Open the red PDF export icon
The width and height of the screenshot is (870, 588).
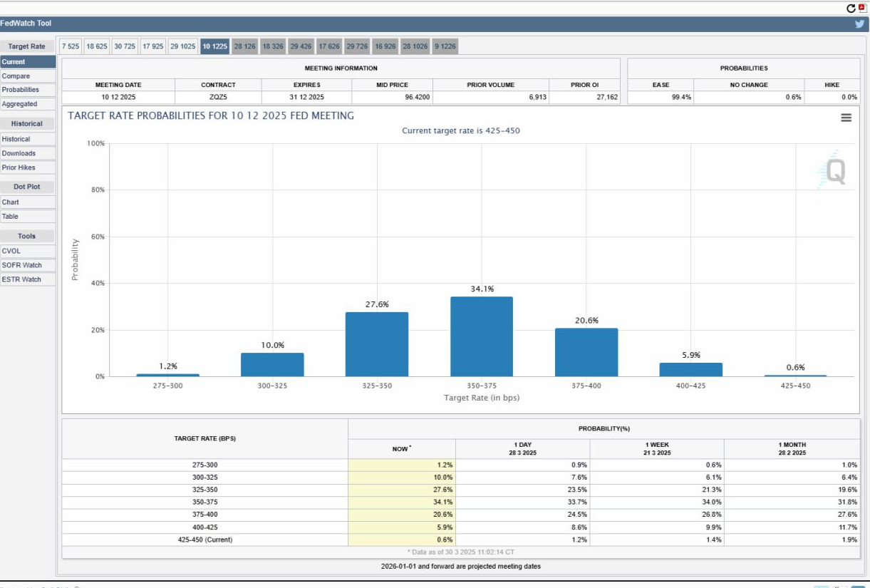(x=862, y=8)
